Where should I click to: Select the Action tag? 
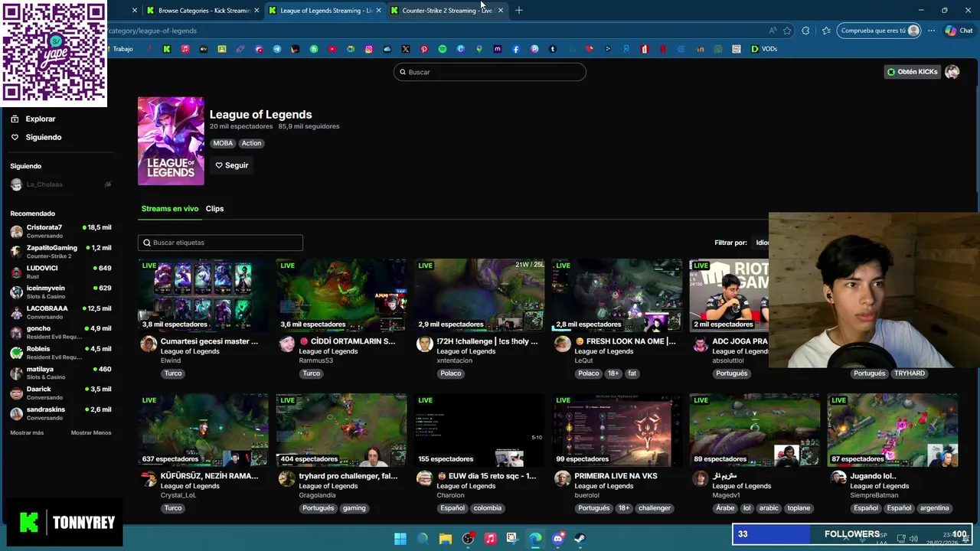click(x=251, y=143)
